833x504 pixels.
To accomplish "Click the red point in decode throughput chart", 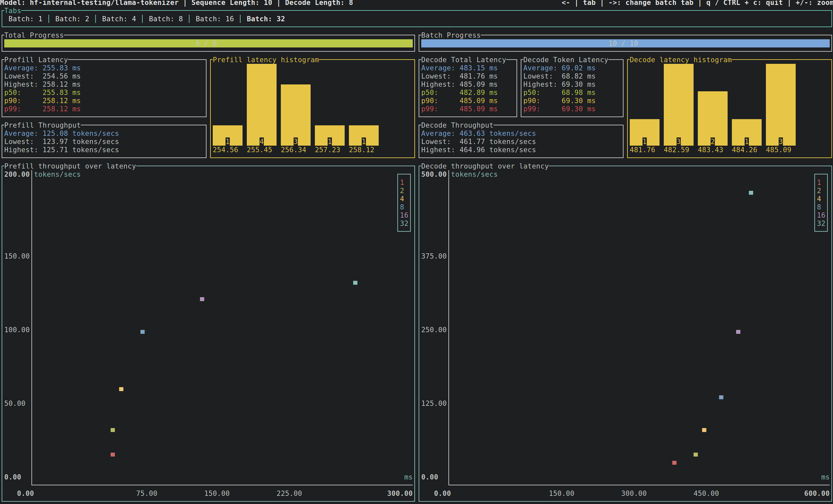I will click(x=674, y=463).
